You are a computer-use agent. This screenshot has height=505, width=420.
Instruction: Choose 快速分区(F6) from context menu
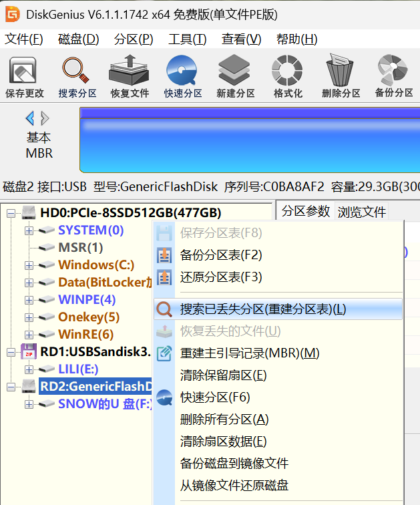pos(278,397)
